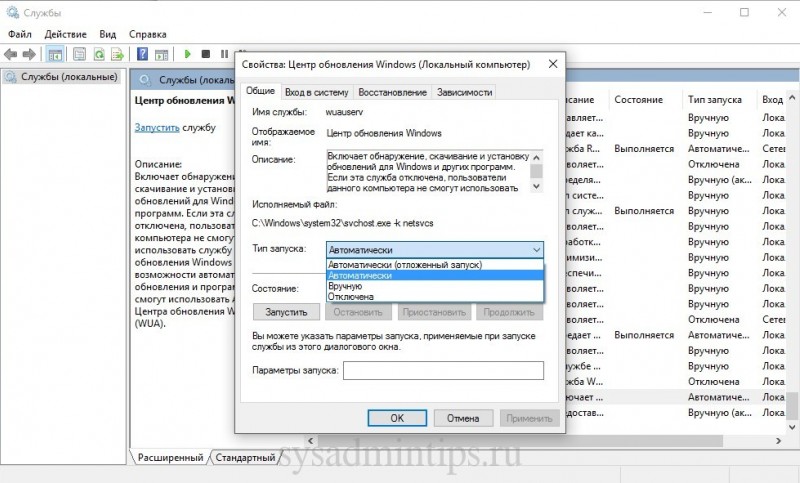This screenshot has height=483, width=800.
Task: Switch to the Восстановление tab
Action: click(x=392, y=92)
